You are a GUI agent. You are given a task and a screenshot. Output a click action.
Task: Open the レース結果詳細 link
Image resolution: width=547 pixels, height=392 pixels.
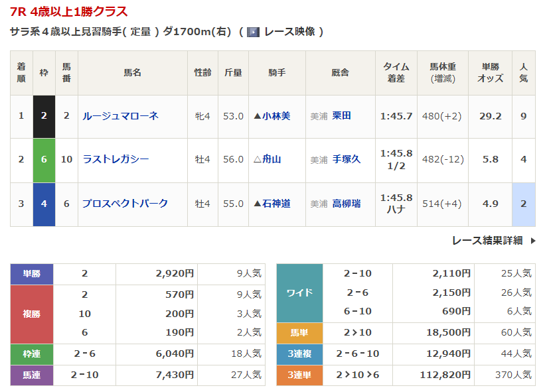pos(487,241)
